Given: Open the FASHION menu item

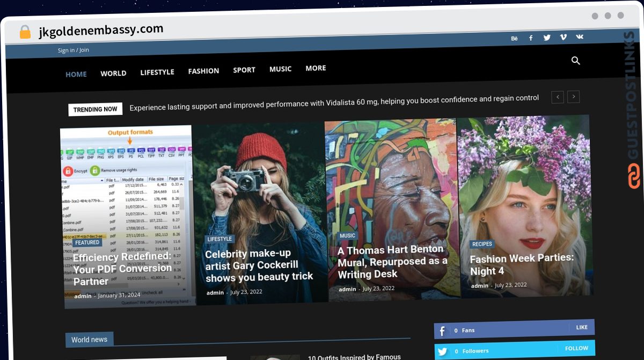Looking at the screenshot, I should coord(203,71).
